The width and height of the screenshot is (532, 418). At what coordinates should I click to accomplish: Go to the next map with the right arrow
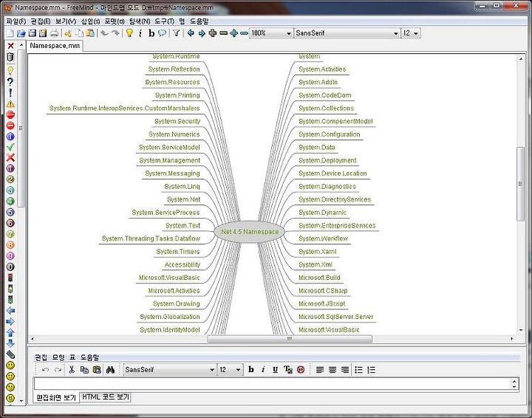pyautogui.click(x=202, y=33)
